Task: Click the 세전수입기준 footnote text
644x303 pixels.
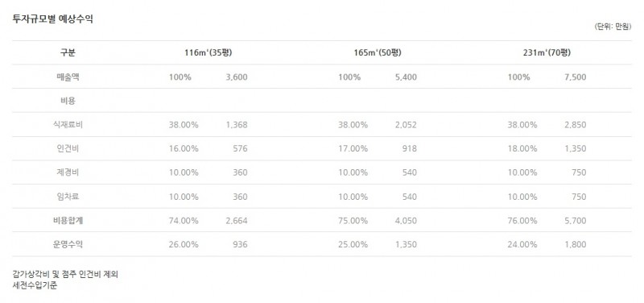Action: click(35, 285)
